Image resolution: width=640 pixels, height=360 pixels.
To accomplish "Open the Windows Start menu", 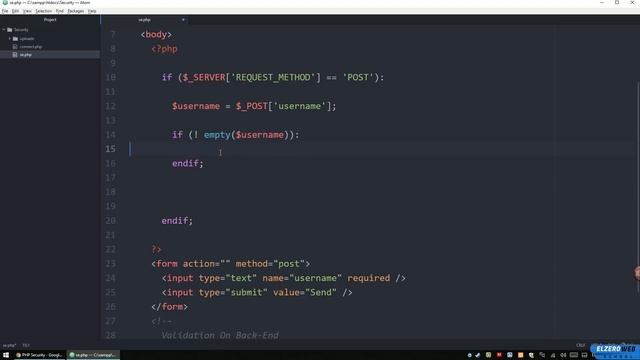I will pyautogui.click(x=6, y=355).
